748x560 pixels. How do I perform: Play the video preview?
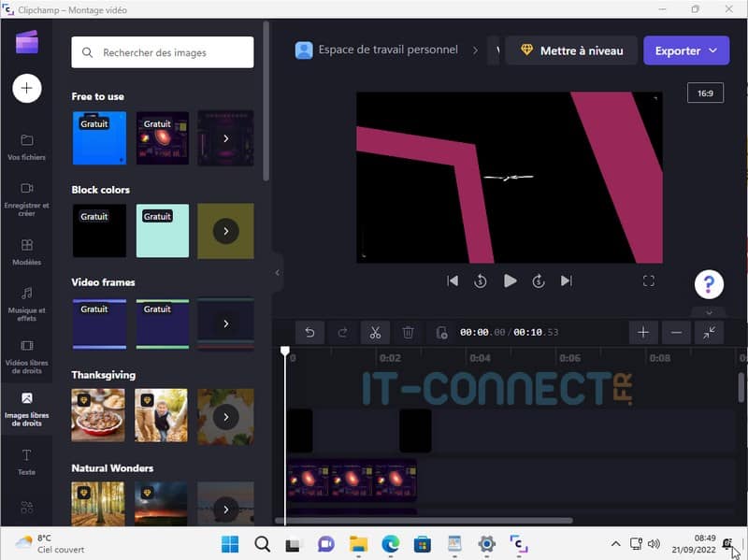coord(510,280)
